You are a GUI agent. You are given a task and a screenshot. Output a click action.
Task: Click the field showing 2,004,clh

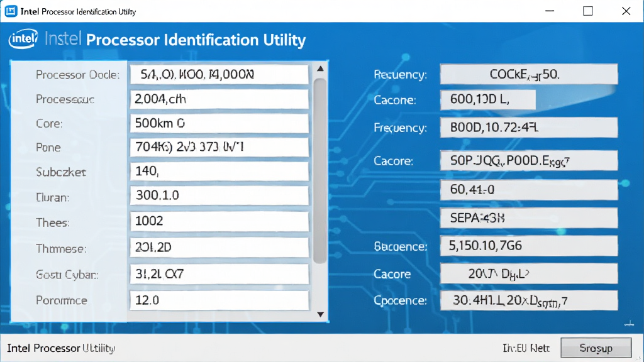tap(219, 99)
